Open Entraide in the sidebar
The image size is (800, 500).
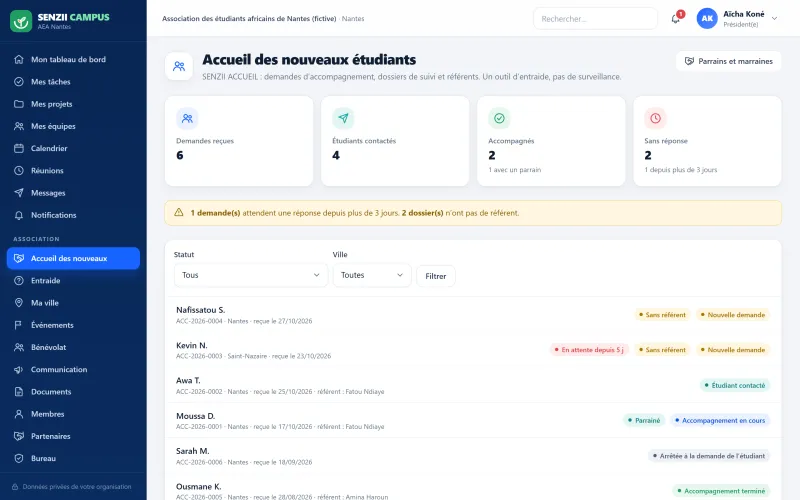(x=73, y=281)
